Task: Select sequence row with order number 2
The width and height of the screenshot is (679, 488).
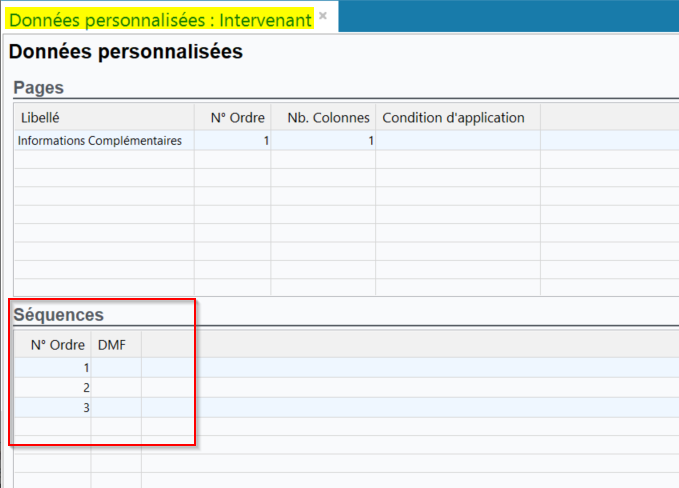Action: coord(346,388)
